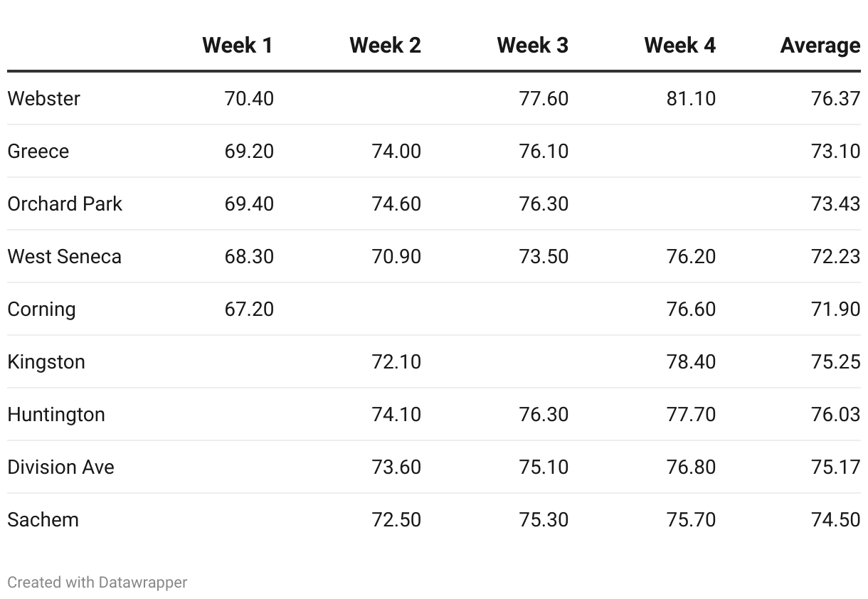Select the Huntington row label
868x599 pixels.
click(x=56, y=414)
